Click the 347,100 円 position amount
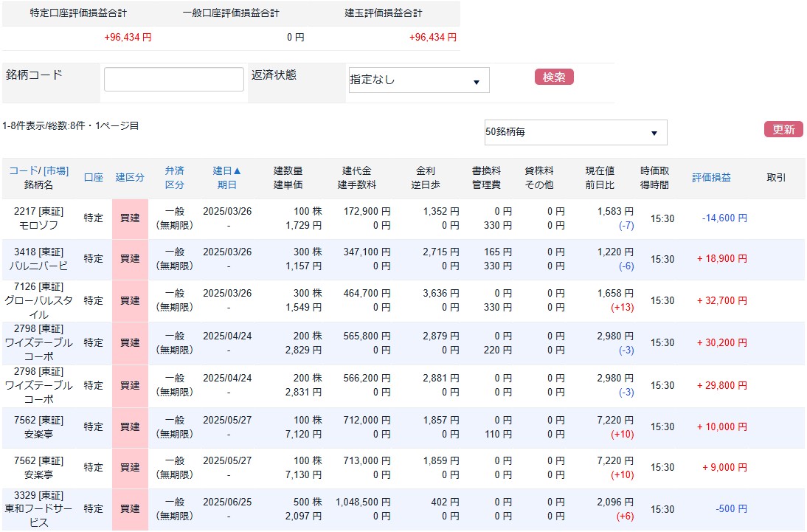 (x=367, y=252)
